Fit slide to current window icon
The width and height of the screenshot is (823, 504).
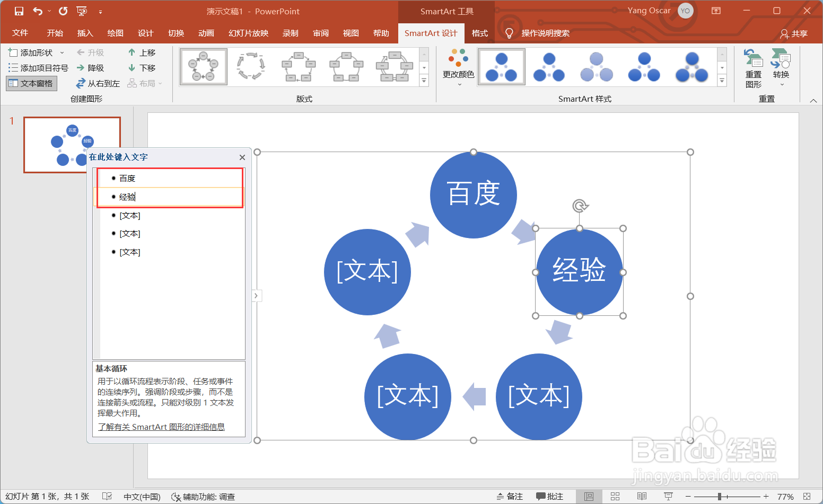click(807, 497)
